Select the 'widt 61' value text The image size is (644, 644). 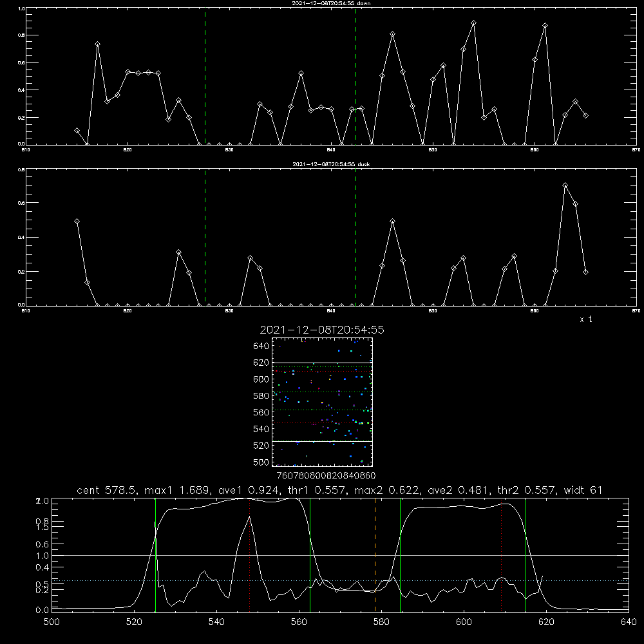tap(583, 490)
